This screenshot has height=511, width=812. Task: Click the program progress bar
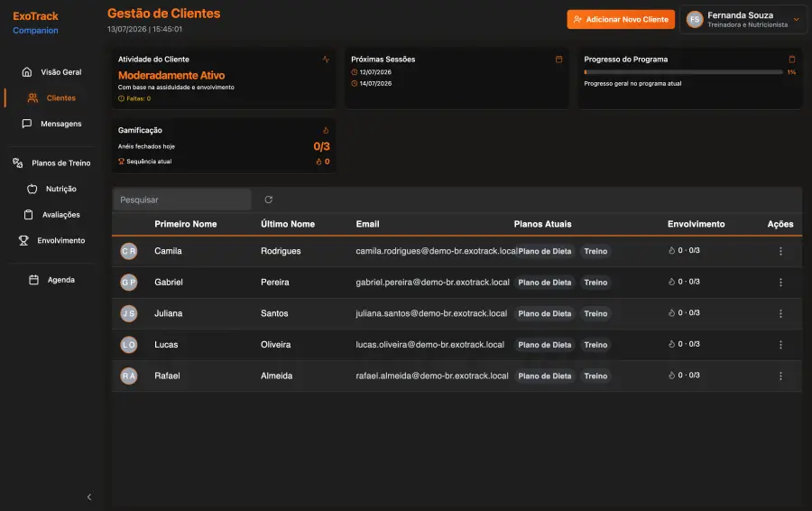click(683, 72)
